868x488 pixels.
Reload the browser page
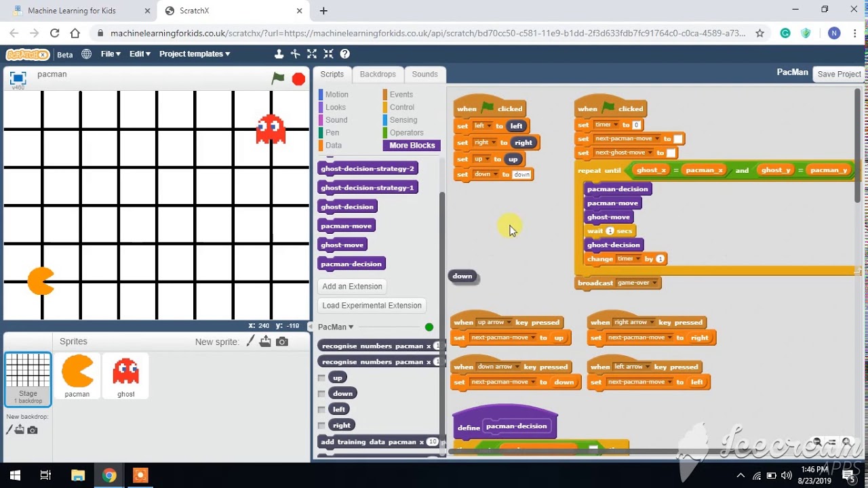coord(55,33)
